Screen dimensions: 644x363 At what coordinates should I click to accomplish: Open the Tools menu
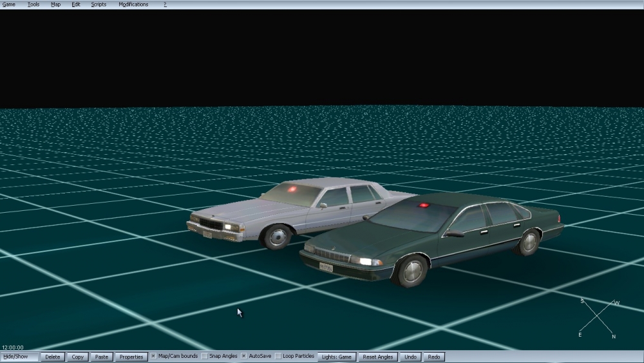click(x=33, y=5)
